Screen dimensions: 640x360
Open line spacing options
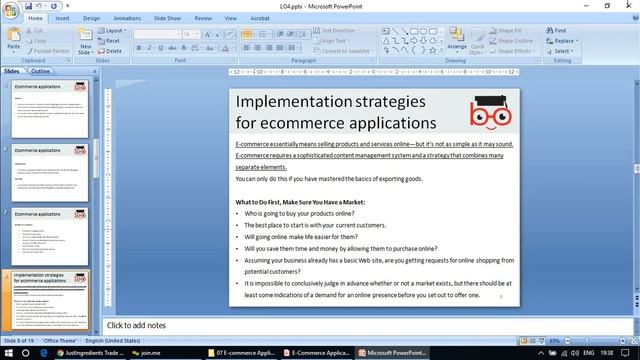click(303, 35)
